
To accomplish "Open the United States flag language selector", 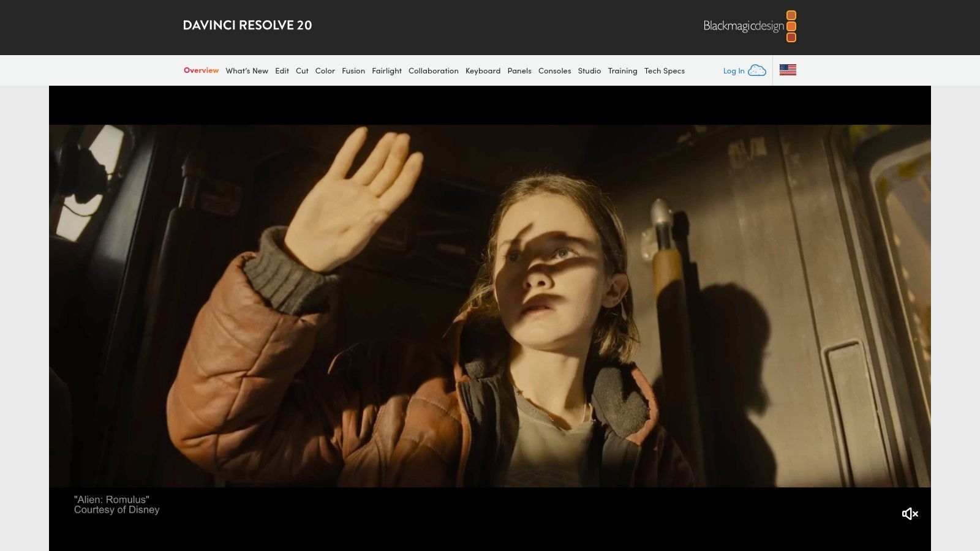I will (788, 69).
